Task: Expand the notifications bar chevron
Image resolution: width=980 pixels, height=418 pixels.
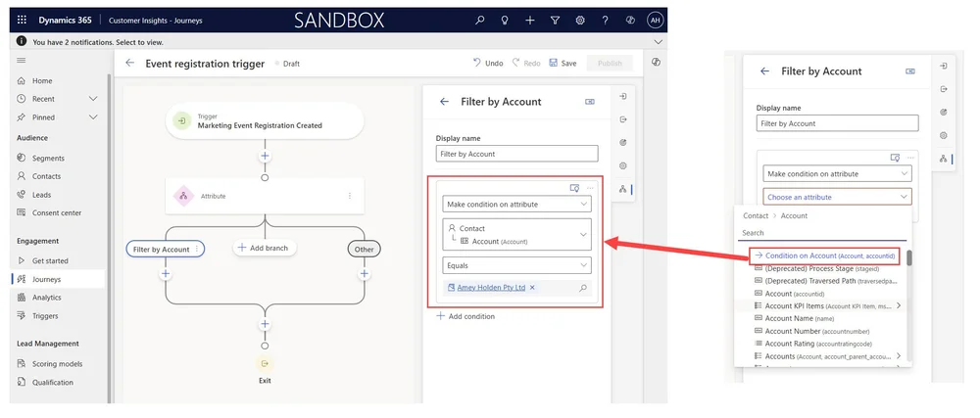Action: [x=657, y=42]
